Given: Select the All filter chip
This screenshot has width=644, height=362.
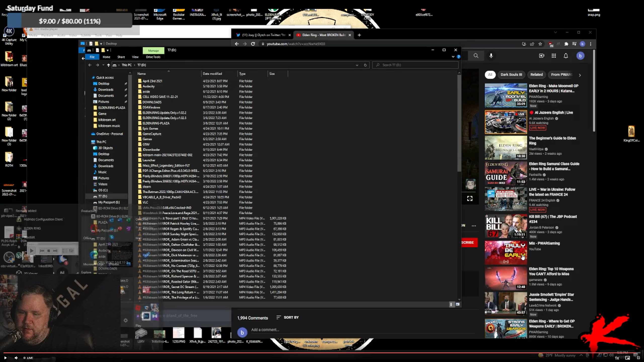Looking at the screenshot, I should tap(490, 74).
